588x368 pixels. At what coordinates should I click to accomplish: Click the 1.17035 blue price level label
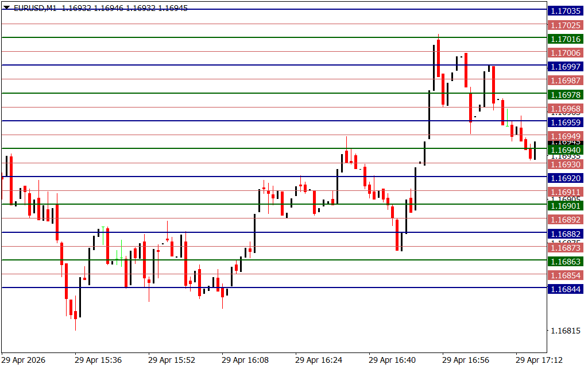[566, 11]
